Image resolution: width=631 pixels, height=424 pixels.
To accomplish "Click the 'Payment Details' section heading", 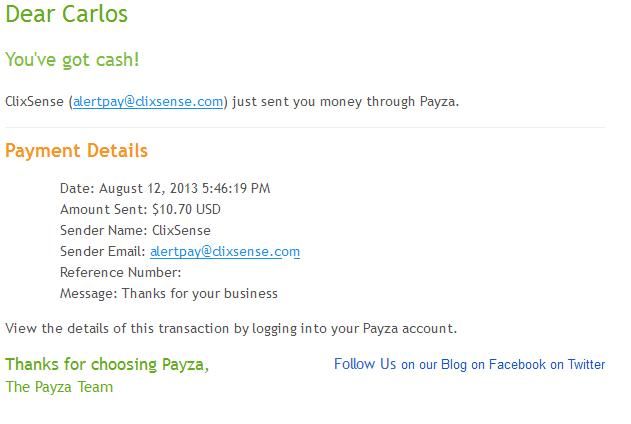I will click(x=76, y=151).
